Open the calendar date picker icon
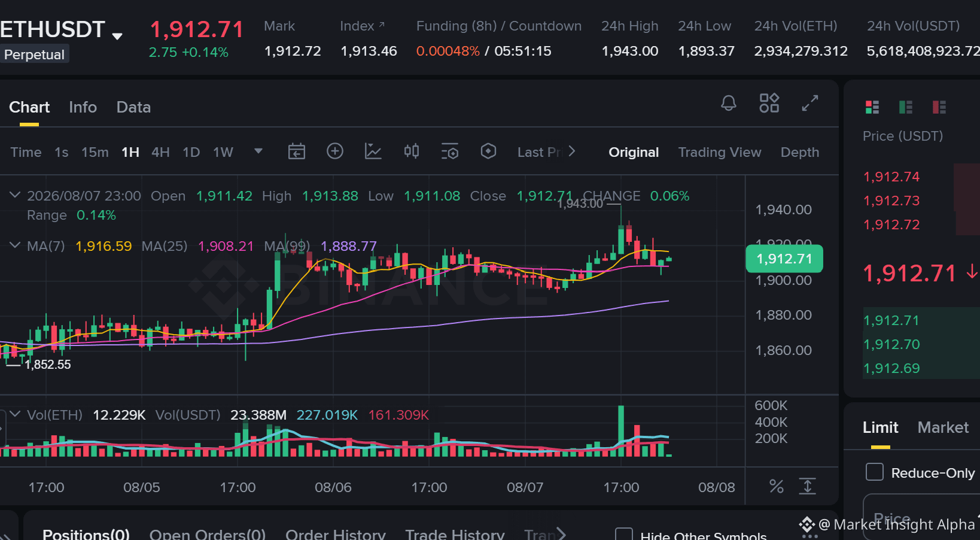 pyautogui.click(x=297, y=151)
